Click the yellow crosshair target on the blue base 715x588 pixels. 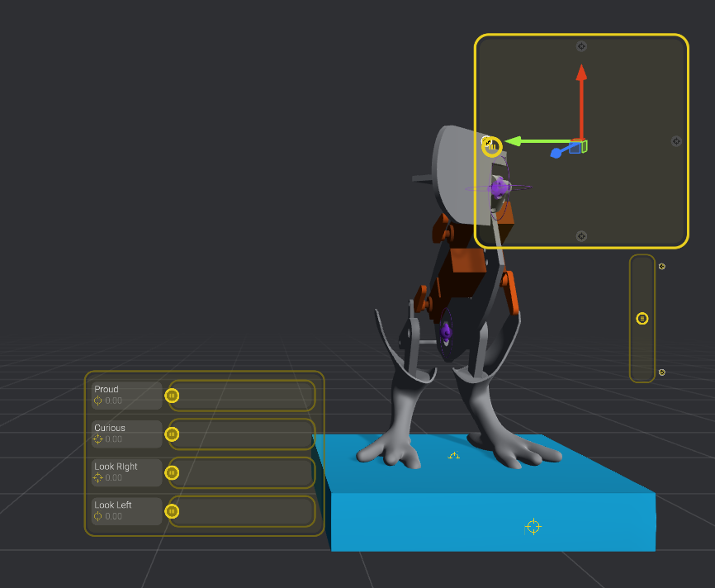tap(533, 526)
